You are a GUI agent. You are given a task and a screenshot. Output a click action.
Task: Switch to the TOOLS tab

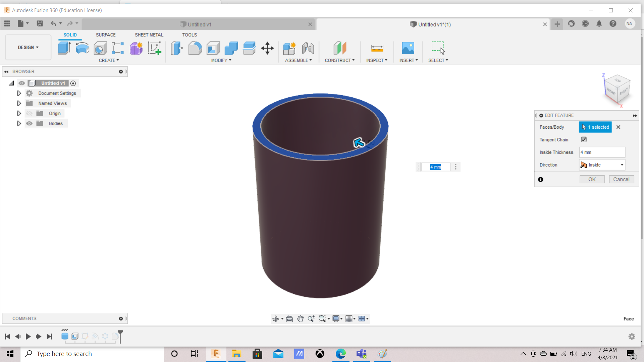pos(189,35)
